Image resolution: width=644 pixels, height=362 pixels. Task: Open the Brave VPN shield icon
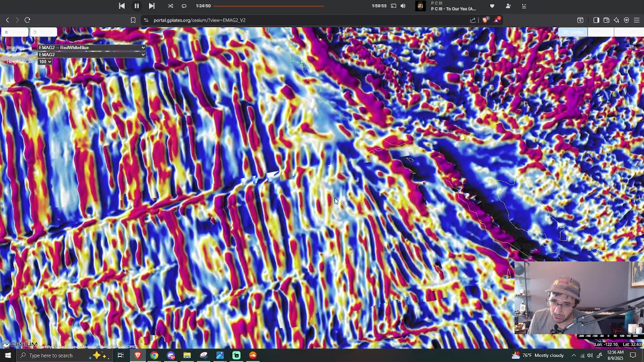click(626, 20)
